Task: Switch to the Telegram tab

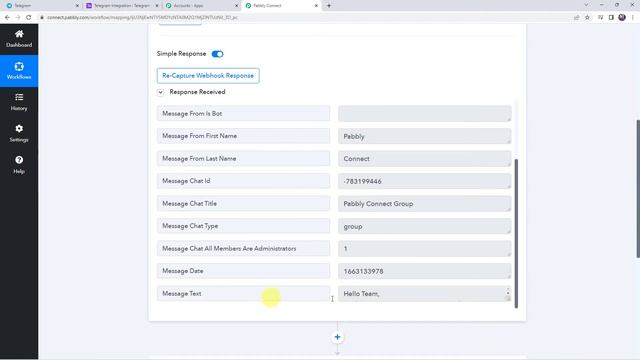Action: click(41, 6)
